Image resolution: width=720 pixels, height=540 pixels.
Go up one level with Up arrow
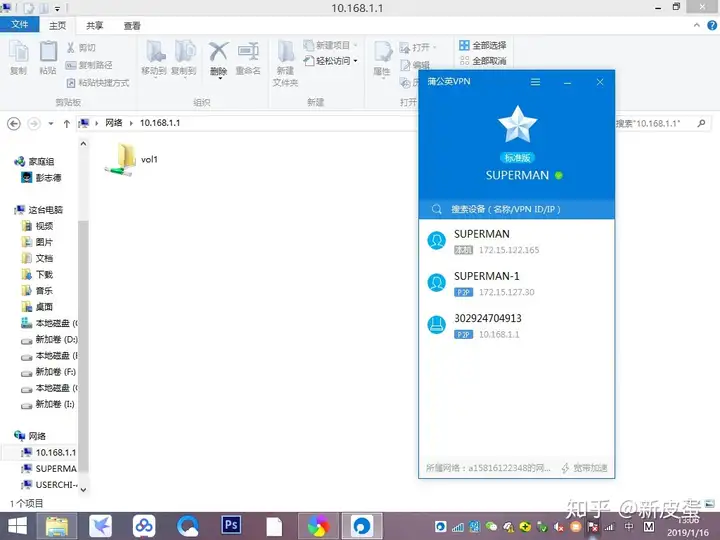click(x=67, y=124)
